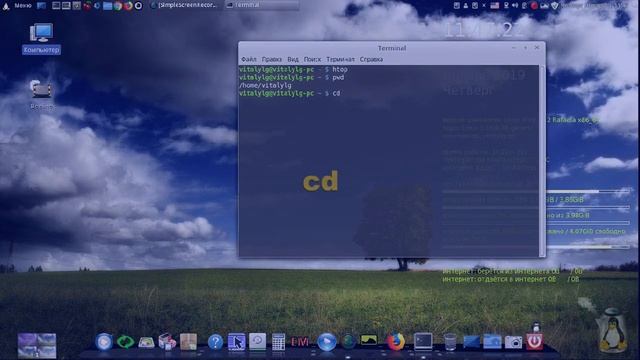
Task: Launch the blue round media icon in dock
Action: coord(104,342)
